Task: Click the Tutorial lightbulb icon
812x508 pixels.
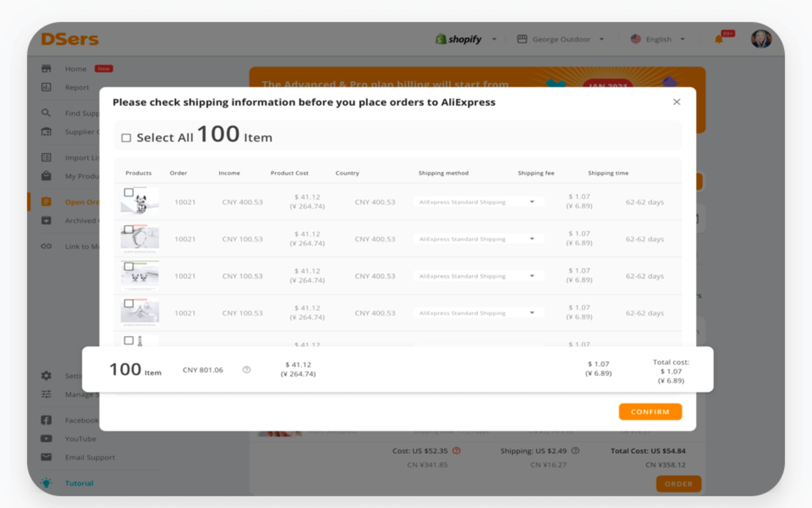Action: click(46, 483)
